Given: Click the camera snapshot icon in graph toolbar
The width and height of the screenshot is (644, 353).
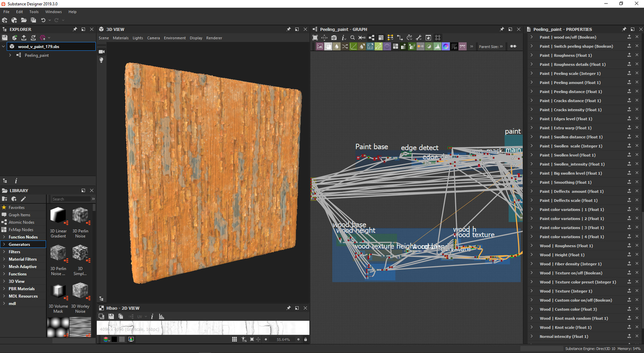Looking at the screenshot, I should (334, 38).
